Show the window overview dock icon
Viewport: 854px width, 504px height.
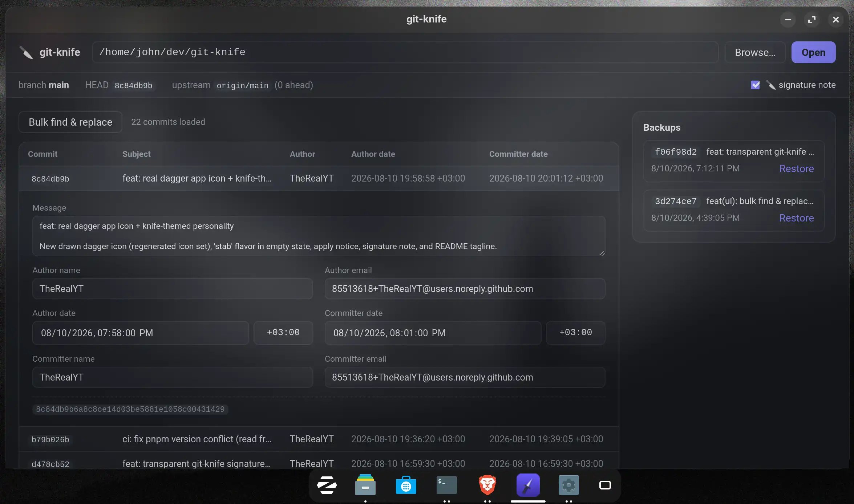[605, 485]
